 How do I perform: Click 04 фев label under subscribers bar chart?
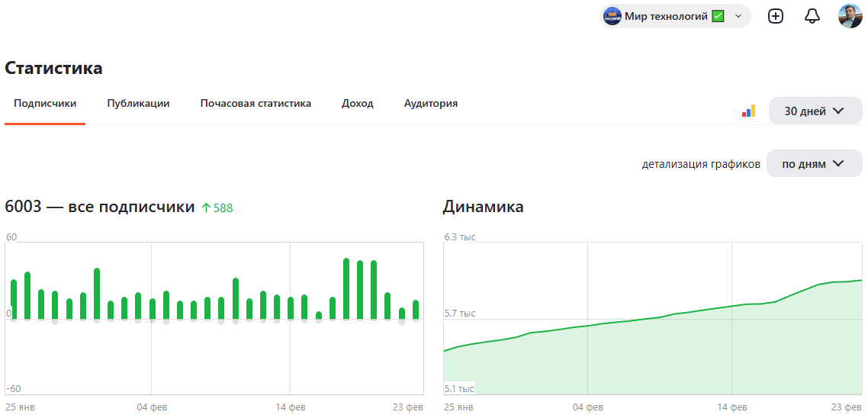coord(152,407)
